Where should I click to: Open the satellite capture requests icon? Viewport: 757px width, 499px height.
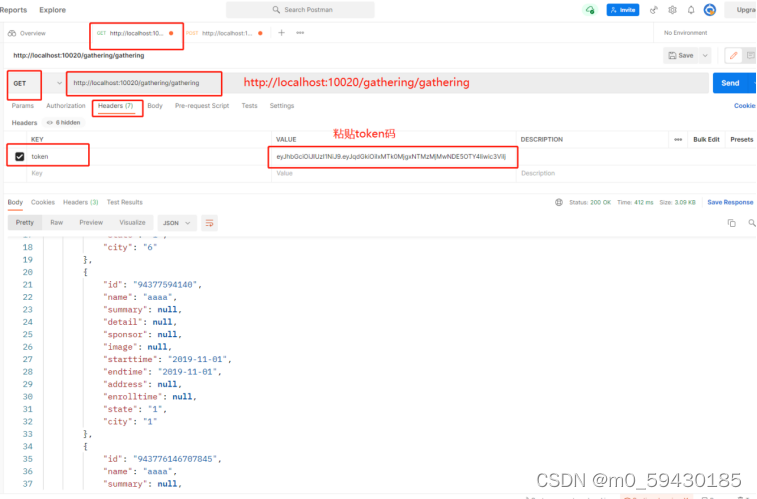click(x=654, y=10)
